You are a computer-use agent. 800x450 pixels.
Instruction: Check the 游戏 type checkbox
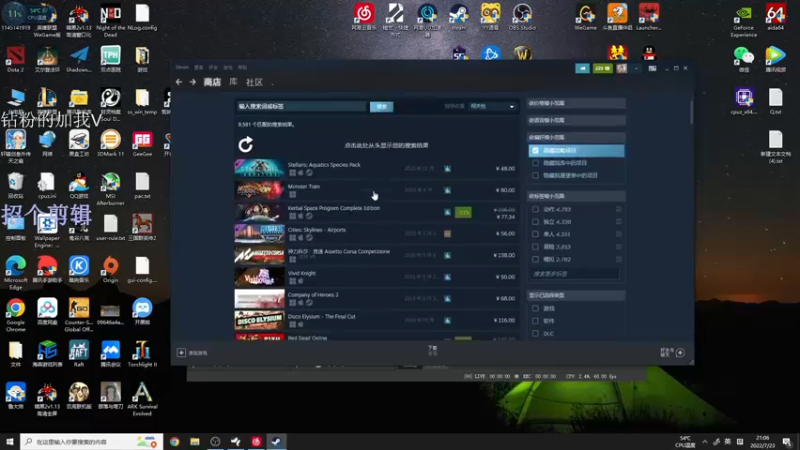[535, 309]
